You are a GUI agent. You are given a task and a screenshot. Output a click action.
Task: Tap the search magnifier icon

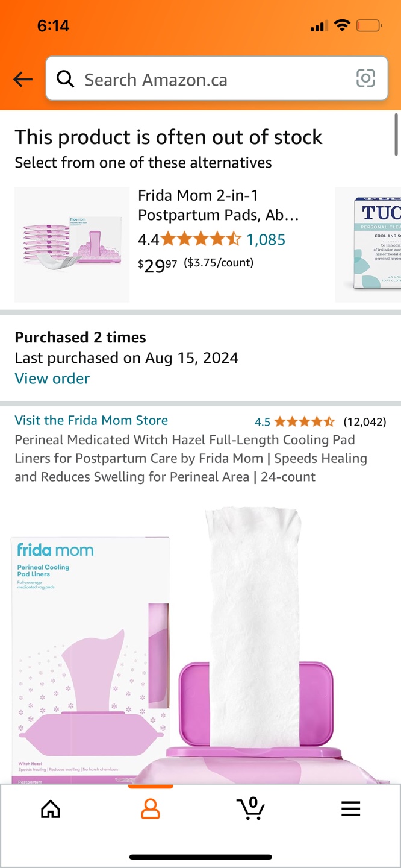coord(65,79)
